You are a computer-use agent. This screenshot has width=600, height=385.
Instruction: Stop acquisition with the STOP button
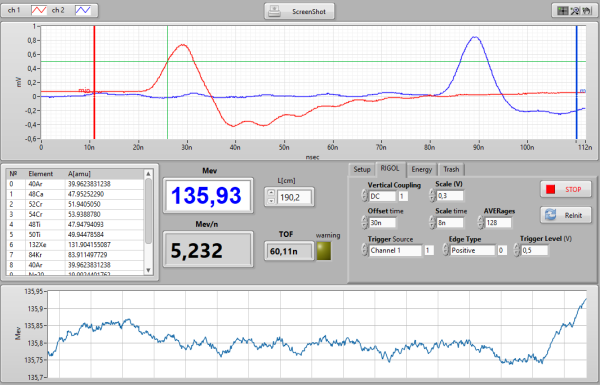[566, 189]
